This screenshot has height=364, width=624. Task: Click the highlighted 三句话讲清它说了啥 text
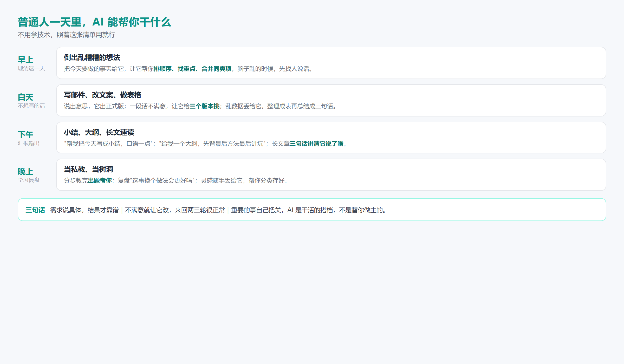coord(316,144)
